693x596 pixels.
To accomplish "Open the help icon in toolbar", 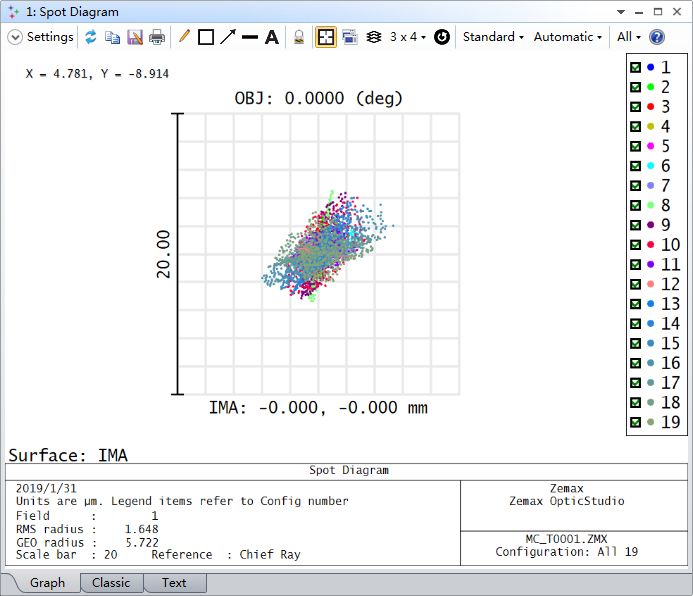I will click(x=657, y=37).
